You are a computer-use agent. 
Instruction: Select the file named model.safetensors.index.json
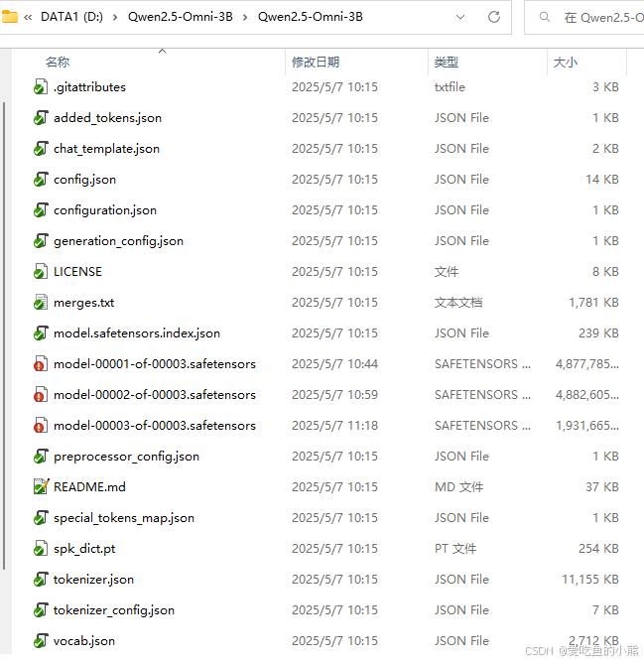(137, 333)
